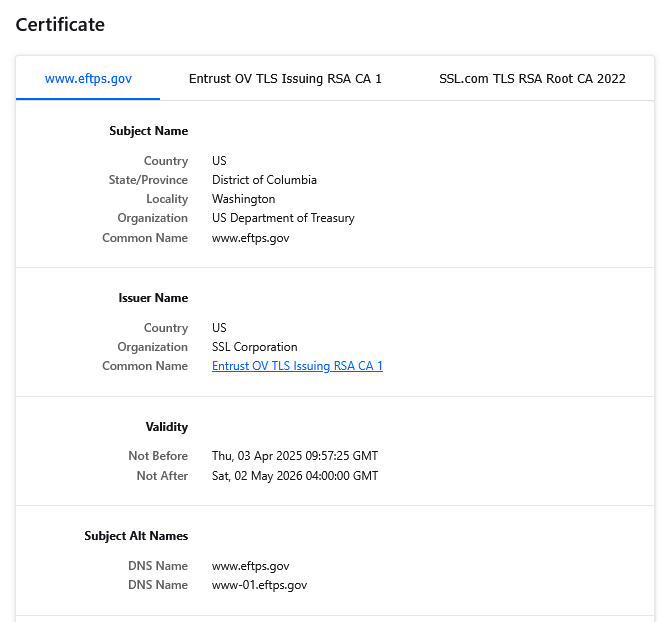Click the Washington locality value

243,199
